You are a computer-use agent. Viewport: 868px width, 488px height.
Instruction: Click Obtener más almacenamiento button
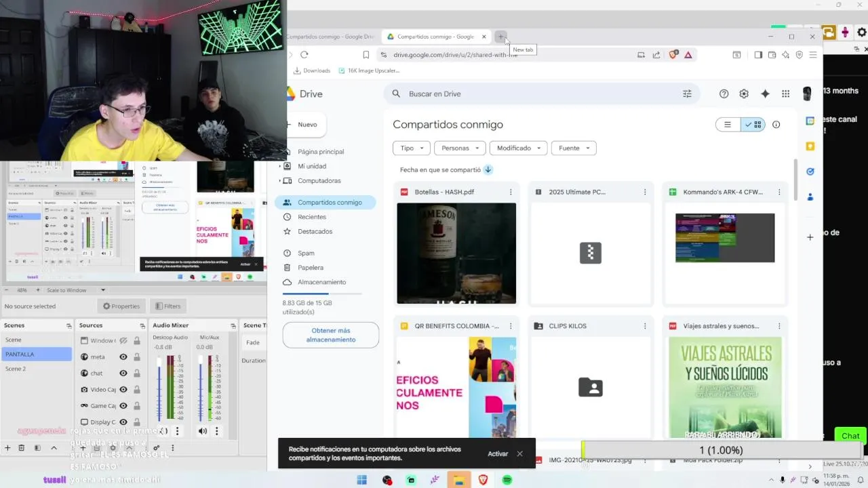click(331, 335)
